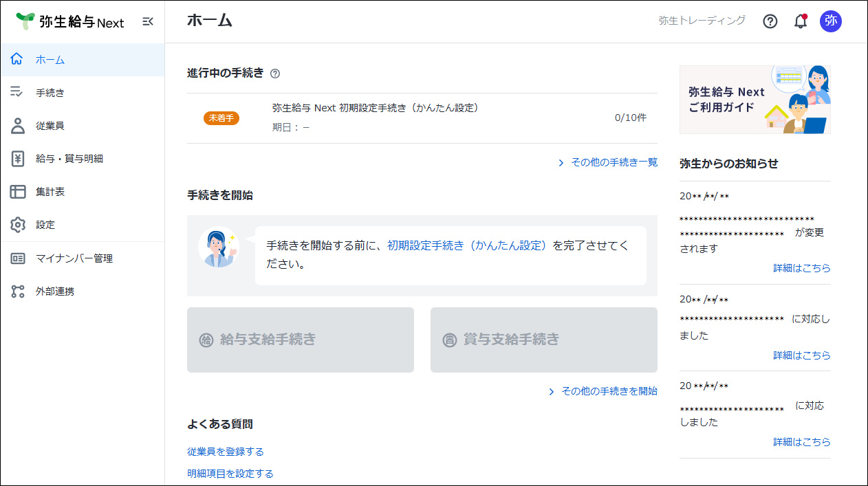Screen dimensions: 868x486
Task: Click the table icon for 集計表
Action: (x=18, y=192)
